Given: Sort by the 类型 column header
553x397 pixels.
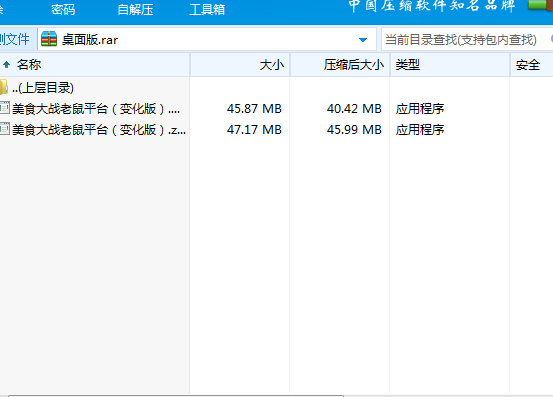Looking at the screenshot, I should pyautogui.click(x=408, y=65).
